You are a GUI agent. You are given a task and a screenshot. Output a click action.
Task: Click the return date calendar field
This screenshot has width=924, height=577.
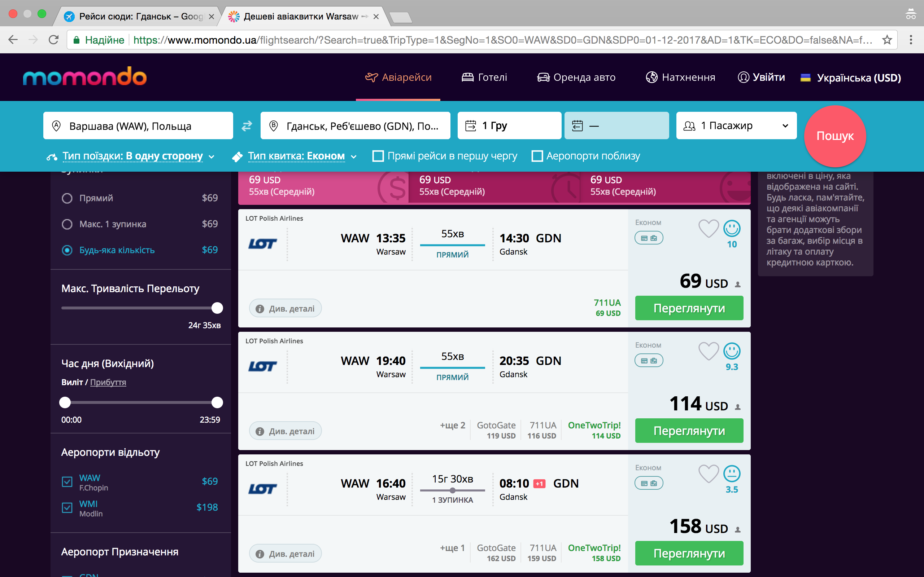[x=616, y=125]
